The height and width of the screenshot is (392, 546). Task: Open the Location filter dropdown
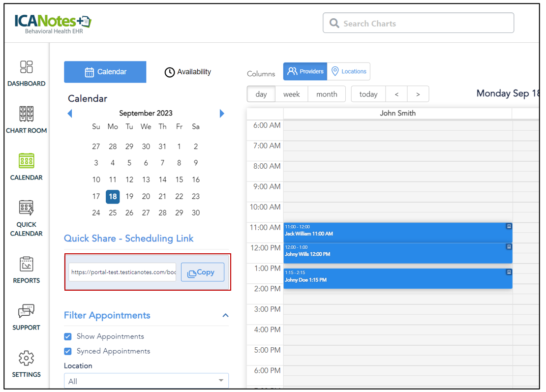146,381
